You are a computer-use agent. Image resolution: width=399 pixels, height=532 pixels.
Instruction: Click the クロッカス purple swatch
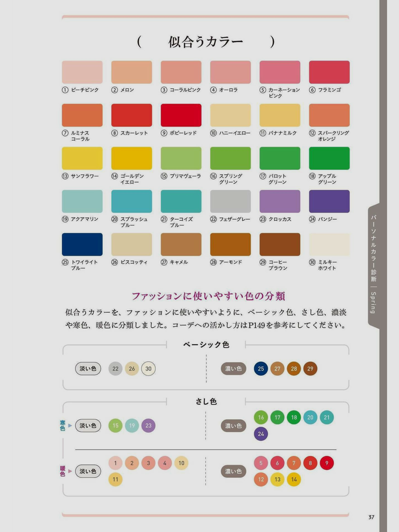[280, 201]
